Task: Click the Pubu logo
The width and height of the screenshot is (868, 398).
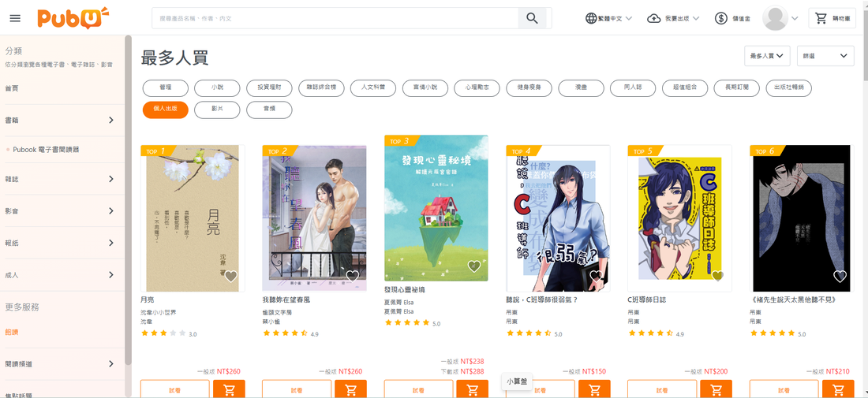Action: click(73, 17)
